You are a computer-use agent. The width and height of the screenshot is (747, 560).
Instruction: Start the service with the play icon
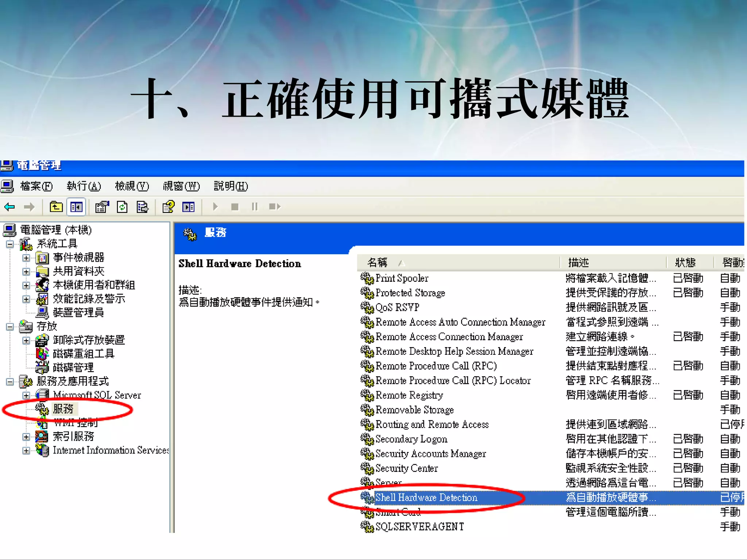(x=215, y=207)
